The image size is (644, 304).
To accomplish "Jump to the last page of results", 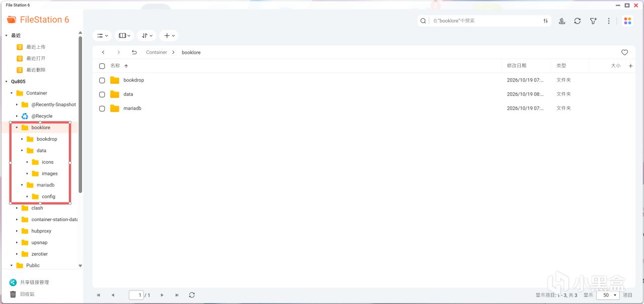I will pos(177,295).
